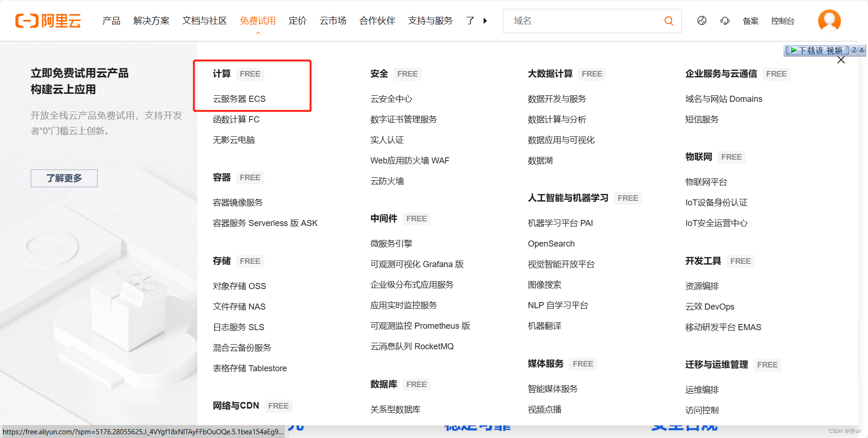
Task: Open 无影云电脑 link
Action: tap(234, 140)
